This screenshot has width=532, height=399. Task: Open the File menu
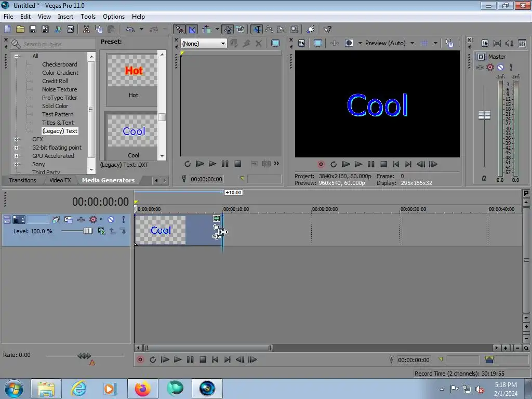click(8, 16)
